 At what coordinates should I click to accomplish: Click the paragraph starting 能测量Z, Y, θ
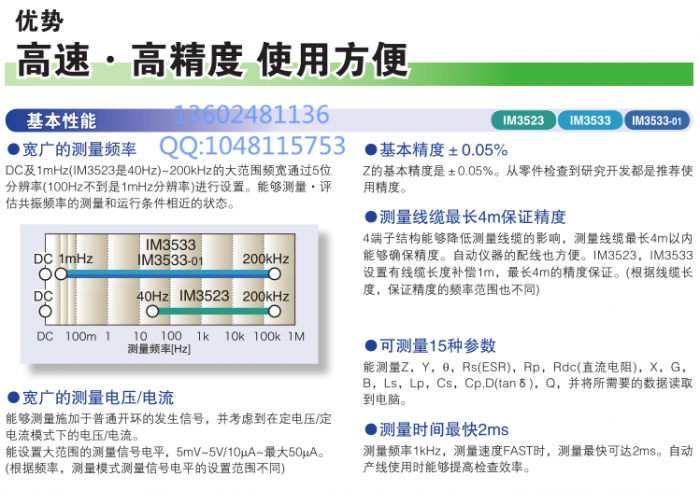point(528,383)
